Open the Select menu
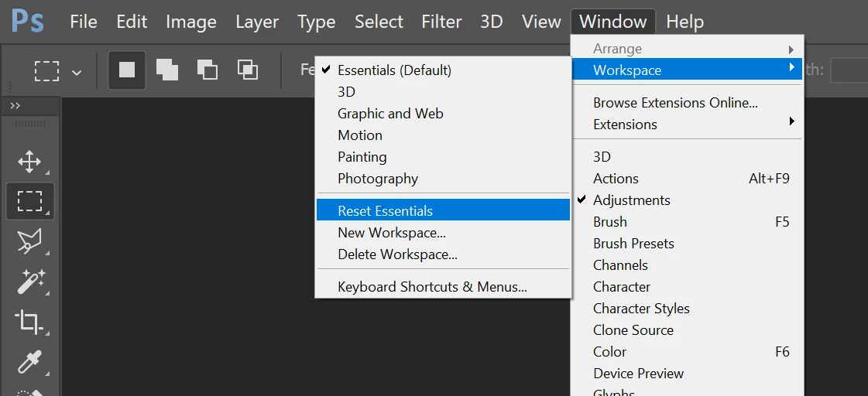Viewport: 868px width, 396px height. 378,22
